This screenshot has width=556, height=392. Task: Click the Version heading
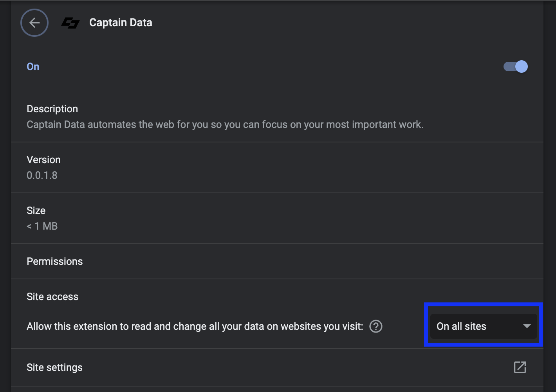(43, 160)
